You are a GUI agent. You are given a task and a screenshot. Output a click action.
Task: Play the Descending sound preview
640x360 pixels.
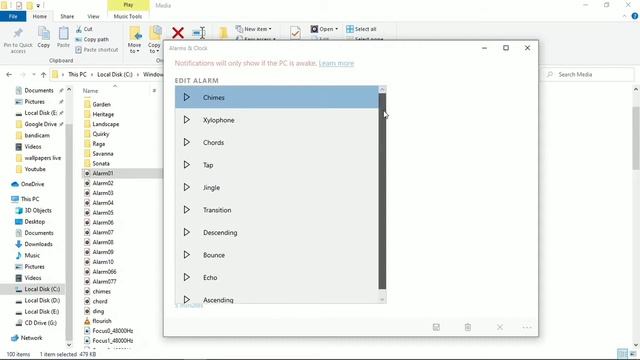pos(187,232)
